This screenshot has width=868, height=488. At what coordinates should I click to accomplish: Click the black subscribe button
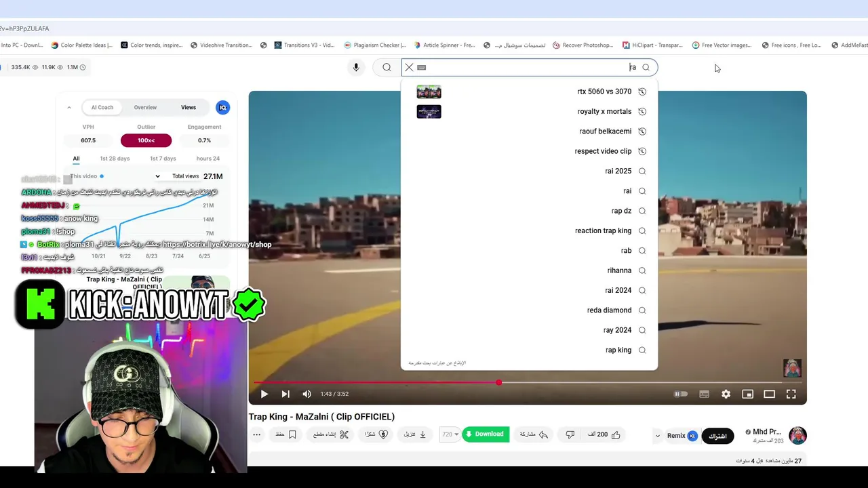pyautogui.click(x=717, y=436)
